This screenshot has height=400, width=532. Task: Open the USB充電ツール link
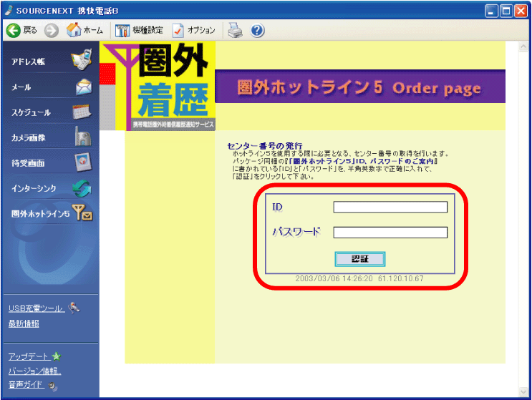click(x=37, y=308)
